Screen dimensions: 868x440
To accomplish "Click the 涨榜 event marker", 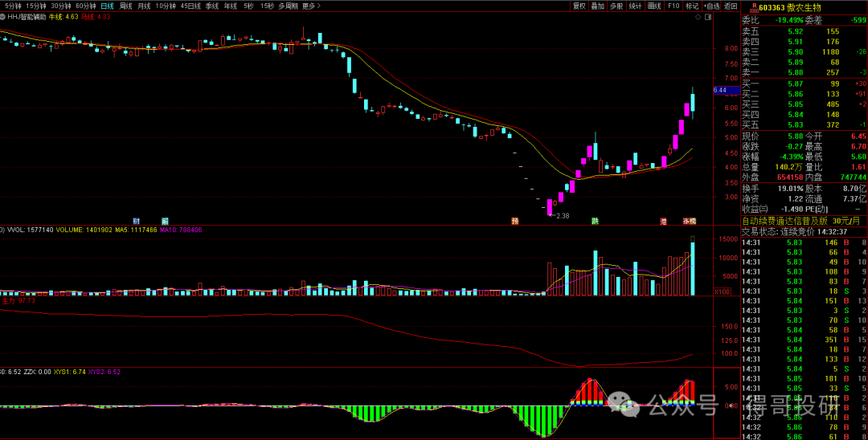I will coord(690,221).
